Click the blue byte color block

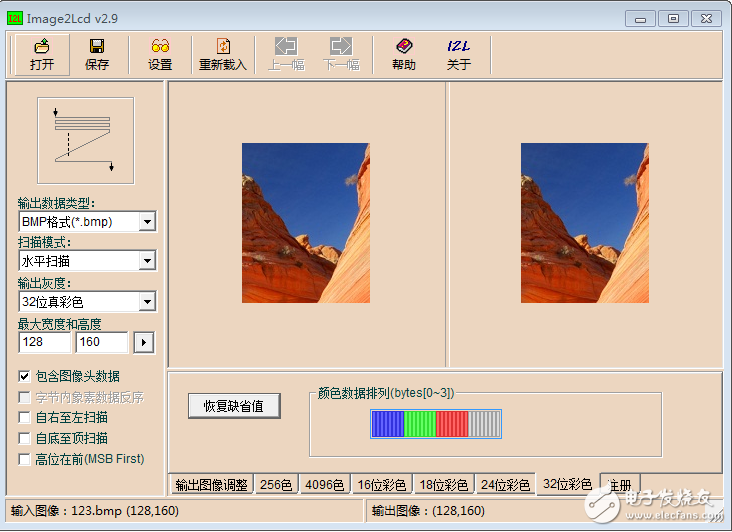(386, 424)
